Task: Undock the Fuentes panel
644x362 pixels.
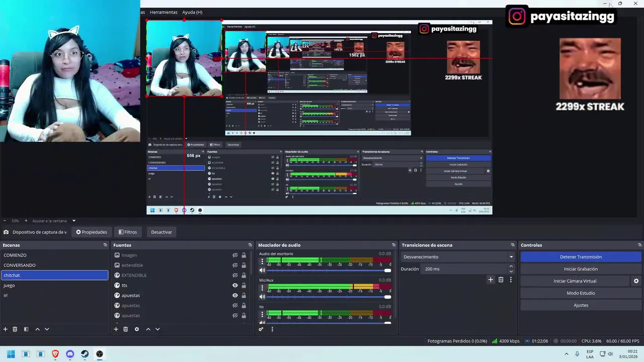Action: [x=250, y=245]
